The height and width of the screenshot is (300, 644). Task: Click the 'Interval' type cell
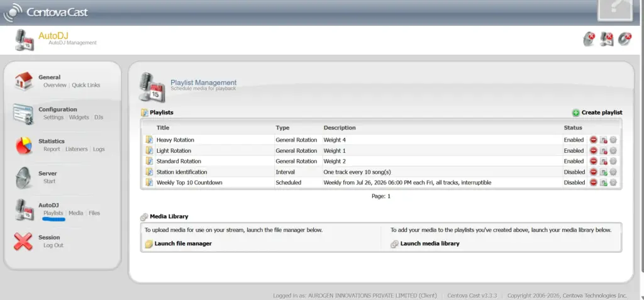pyautogui.click(x=285, y=172)
